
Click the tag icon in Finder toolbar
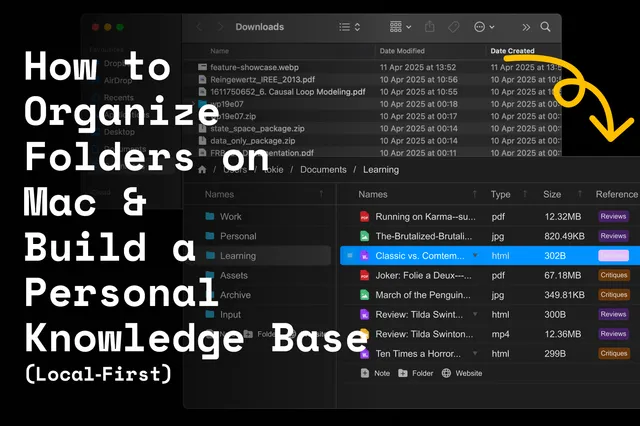pyautogui.click(x=455, y=27)
